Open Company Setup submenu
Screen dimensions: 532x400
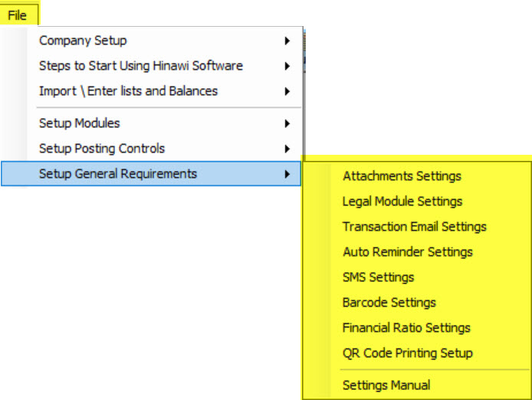[152, 41]
